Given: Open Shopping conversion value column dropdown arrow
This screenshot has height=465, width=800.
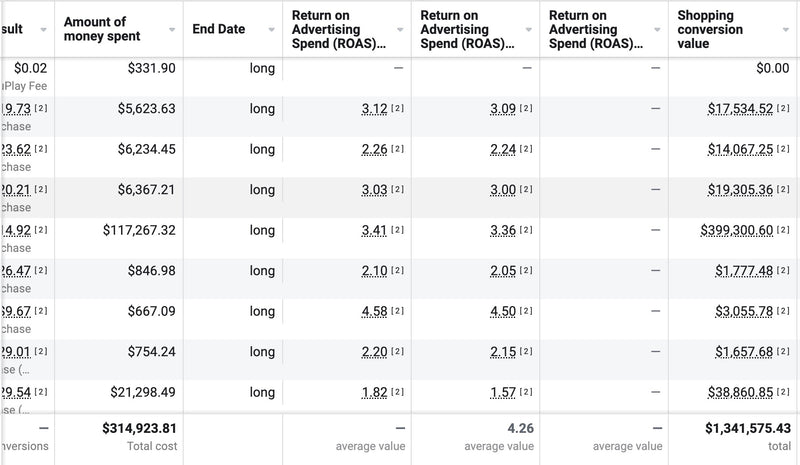Looking at the screenshot, I should pyautogui.click(x=786, y=30).
